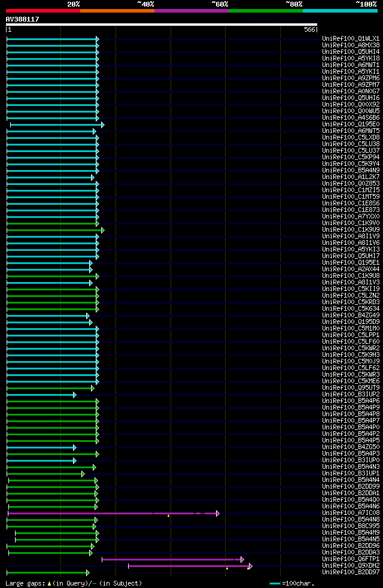
Task: Click the red 20% identity legend segment
Action: (x=43, y=11)
